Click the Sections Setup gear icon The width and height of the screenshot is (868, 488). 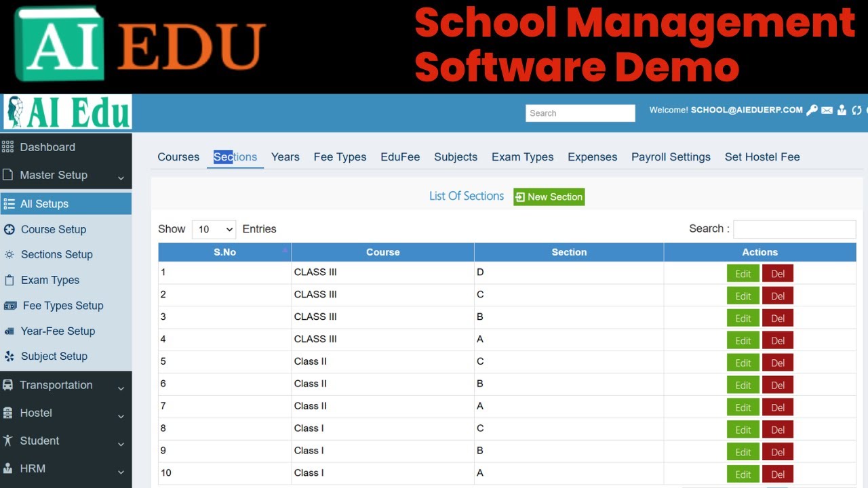[x=9, y=255]
